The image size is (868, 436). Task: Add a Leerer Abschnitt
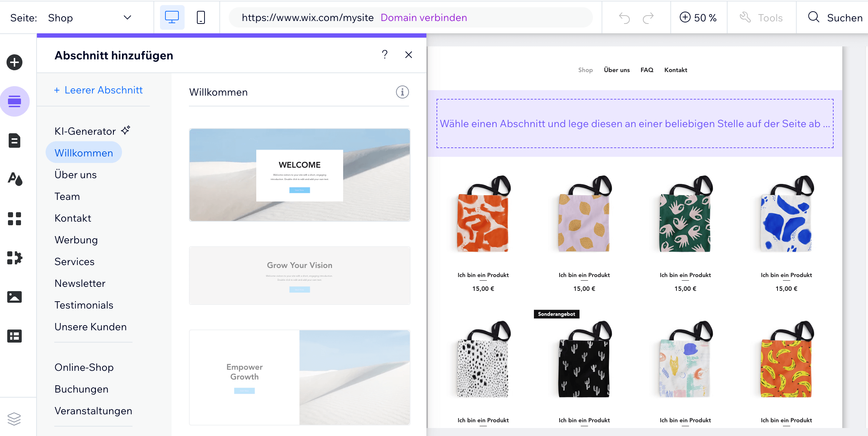coord(98,90)
